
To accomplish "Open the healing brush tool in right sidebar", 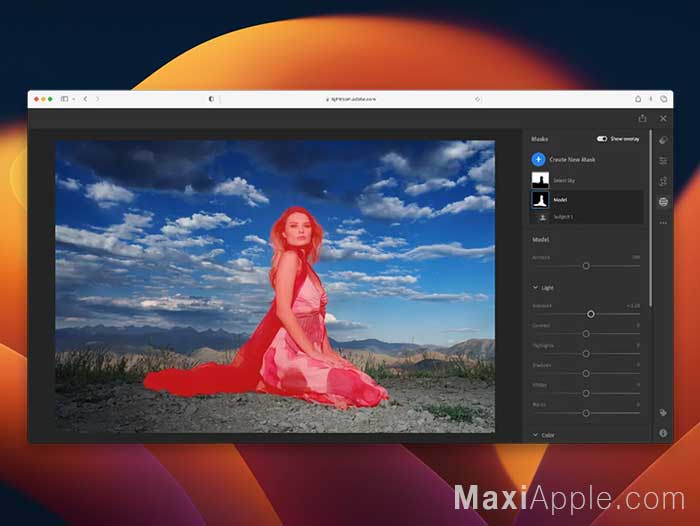I will [663, 140].
